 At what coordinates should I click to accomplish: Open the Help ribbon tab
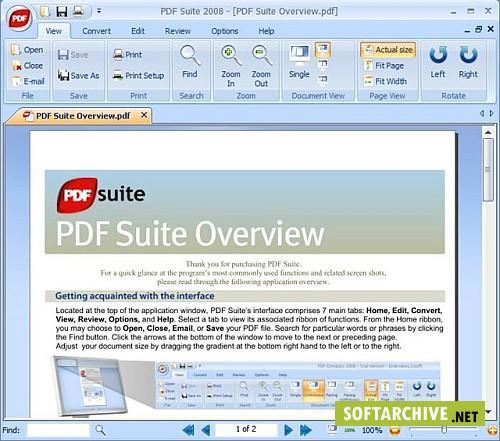click(x=266, y=31)
